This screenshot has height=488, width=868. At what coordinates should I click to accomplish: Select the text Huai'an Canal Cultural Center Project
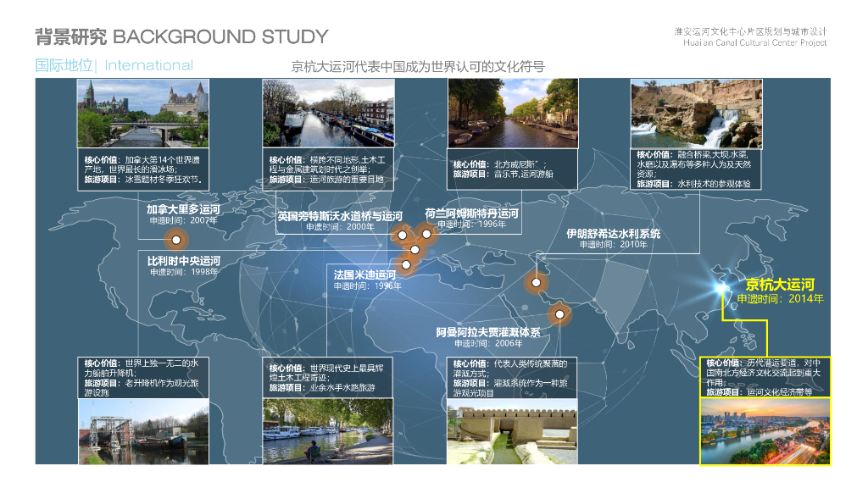[754, 42]
